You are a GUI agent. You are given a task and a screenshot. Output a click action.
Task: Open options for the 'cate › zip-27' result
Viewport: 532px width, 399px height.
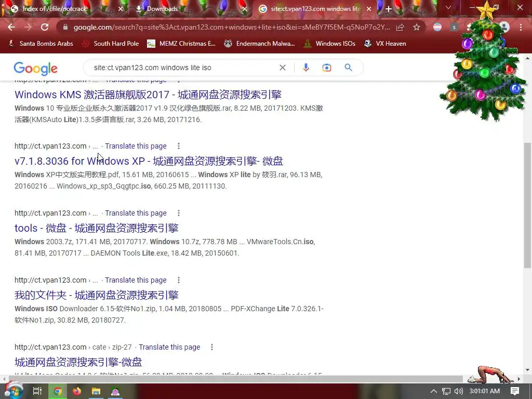tap(212, 347)
